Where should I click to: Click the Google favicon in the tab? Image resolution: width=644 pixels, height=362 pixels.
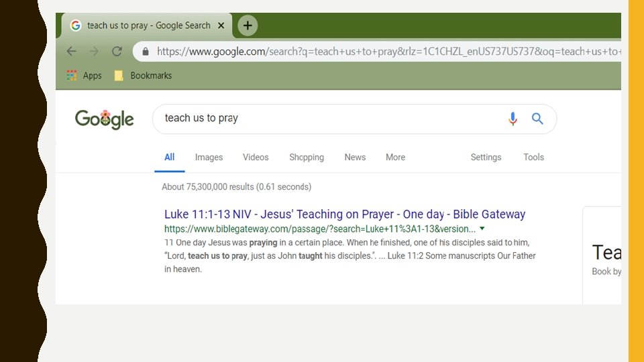point(76,25)
